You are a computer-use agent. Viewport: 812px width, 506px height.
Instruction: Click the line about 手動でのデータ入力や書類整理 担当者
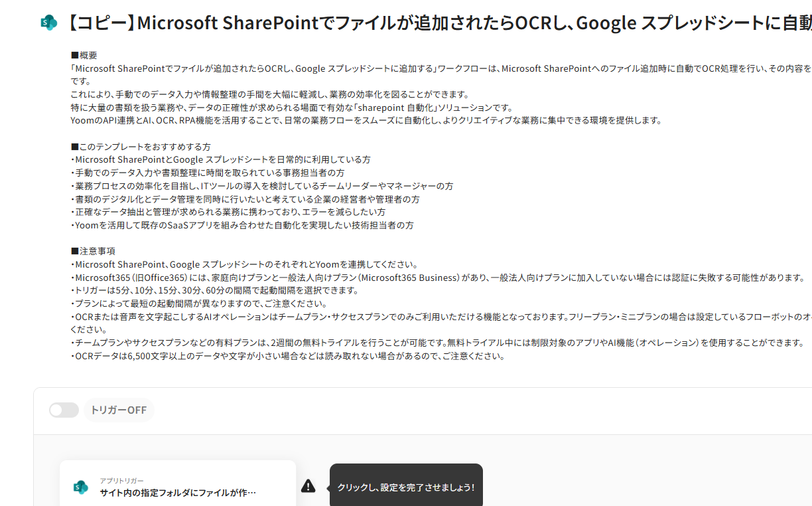[x=208, y=173]
